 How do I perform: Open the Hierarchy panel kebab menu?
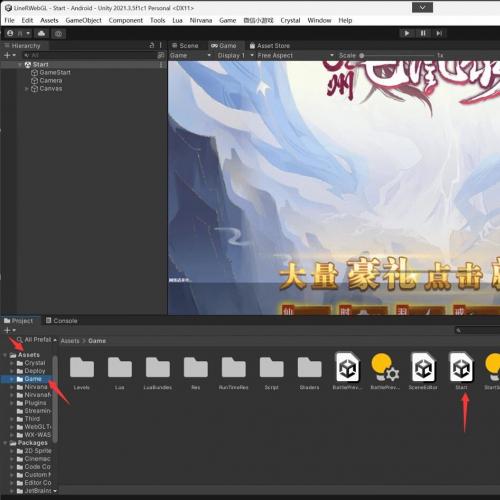[161, 45]
